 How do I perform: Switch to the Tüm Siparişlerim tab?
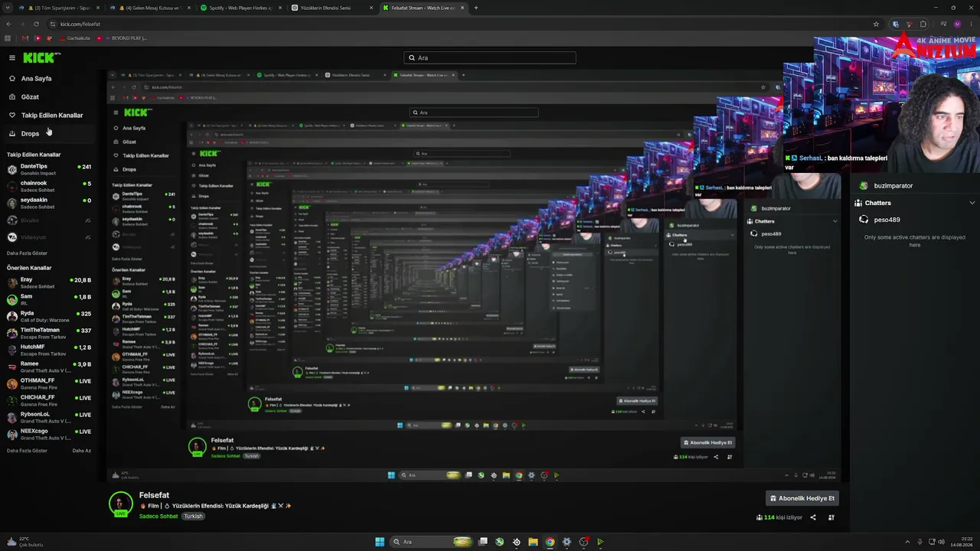pyautogui.click(x=60, y=8)
